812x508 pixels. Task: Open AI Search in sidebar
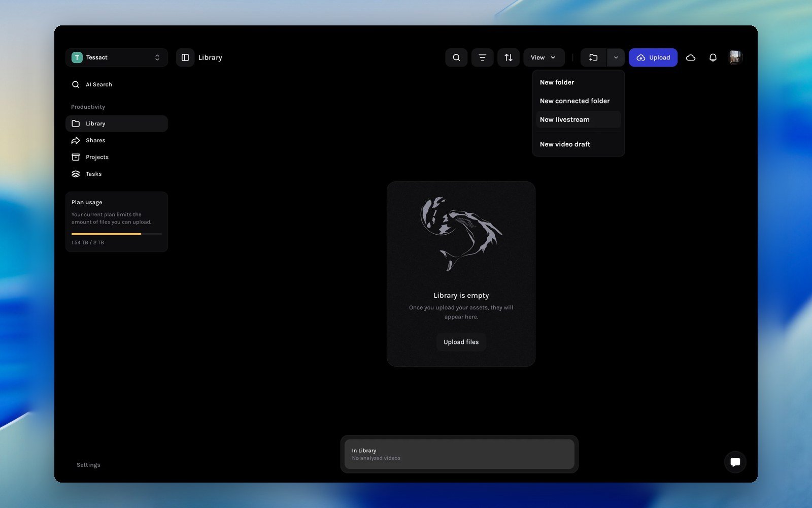116,84
